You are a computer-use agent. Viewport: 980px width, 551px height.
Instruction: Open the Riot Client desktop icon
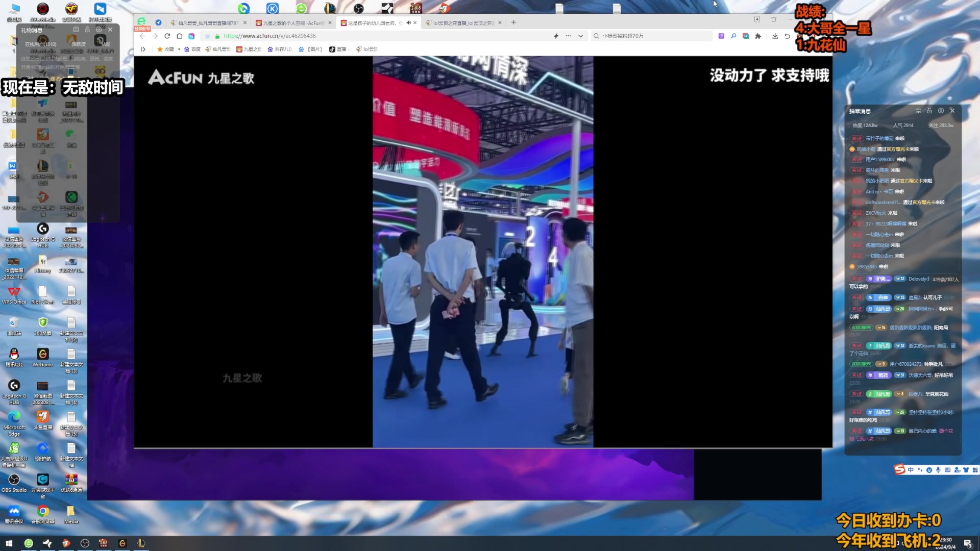pyautogui.click(x=43, y=295)
